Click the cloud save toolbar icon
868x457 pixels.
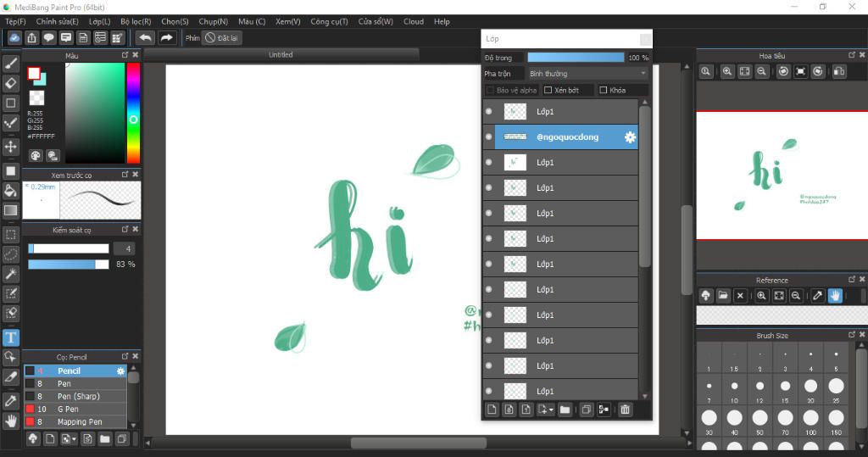pos(14,37)
